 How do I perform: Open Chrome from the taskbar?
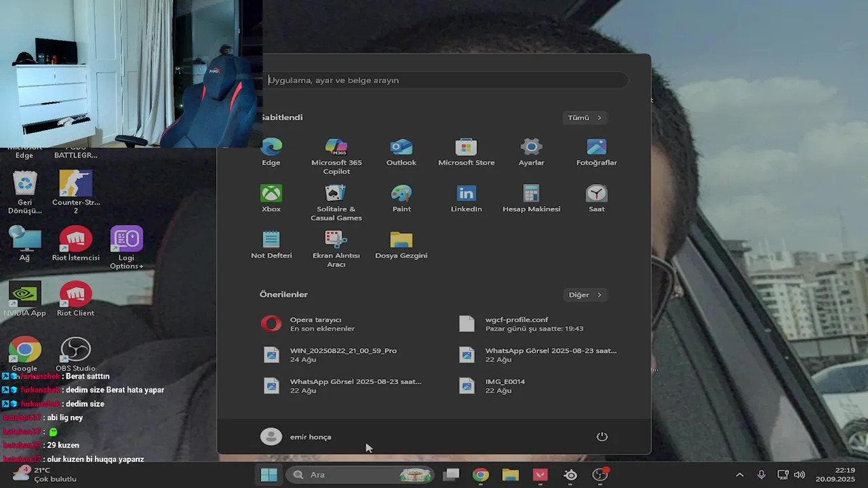point(481,474)
